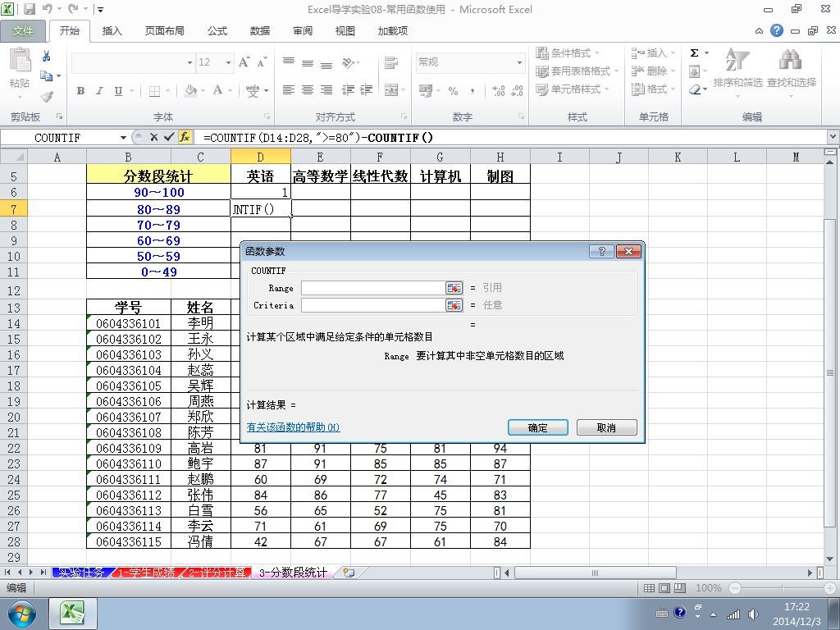This screenshot has height=630, width=840.
Task: Apply percent style with the % icon
Action: coord(453,91)
